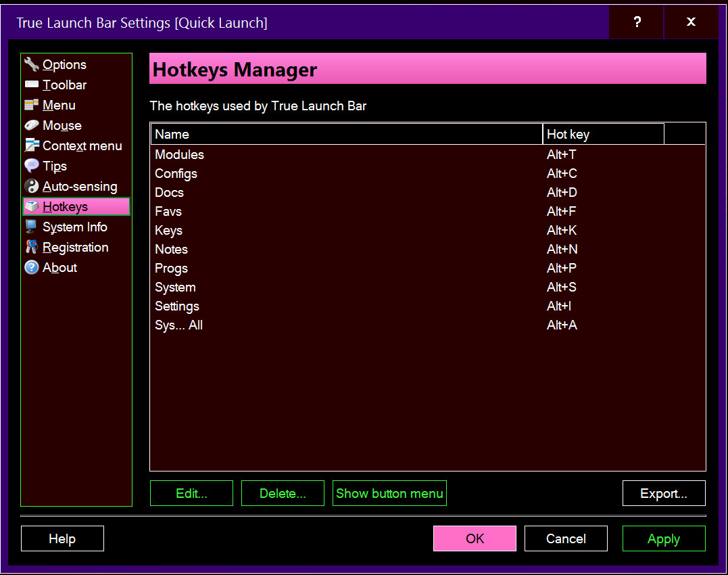Click the Alt+D hotkey cell
Image resolution: width=728 pixels, height=575 pixels.
562,193
